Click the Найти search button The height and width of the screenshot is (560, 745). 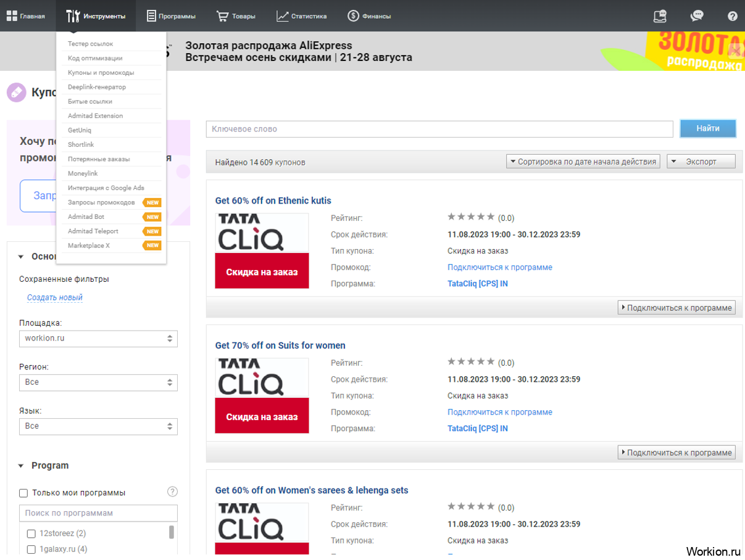point(708,128)
